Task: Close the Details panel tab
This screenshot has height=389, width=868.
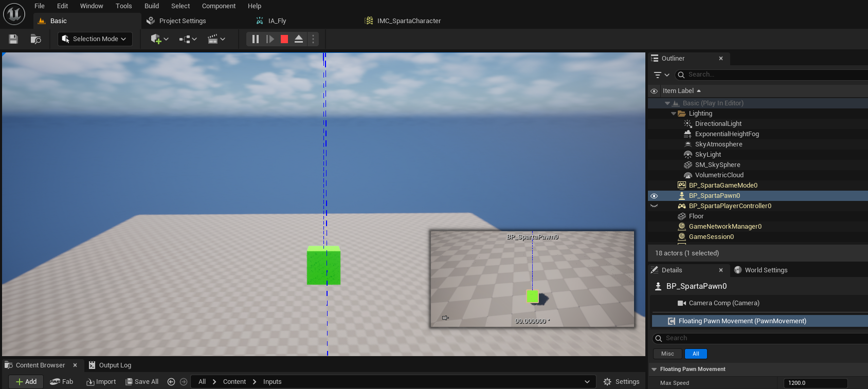Action: coord(721,270)
